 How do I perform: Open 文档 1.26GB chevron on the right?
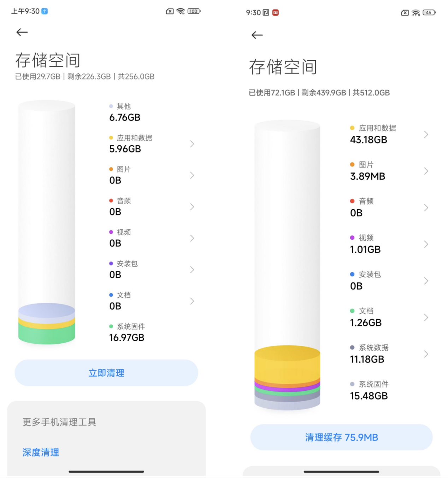point(426,317)
